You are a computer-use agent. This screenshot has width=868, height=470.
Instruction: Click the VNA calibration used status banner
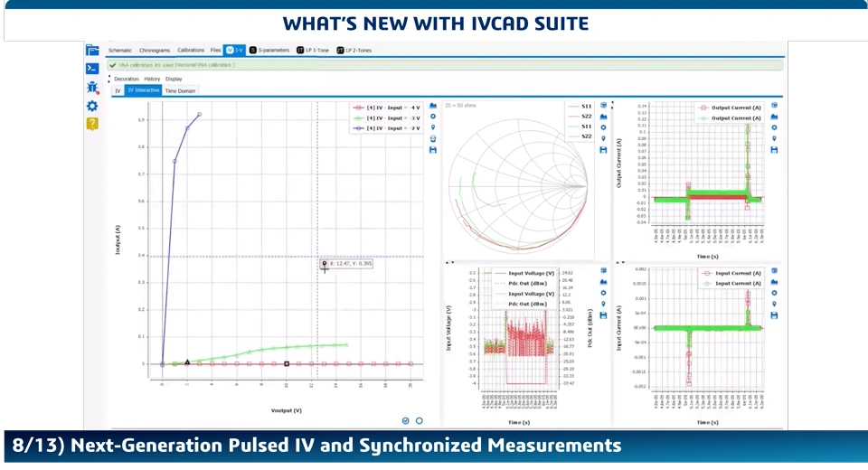tap(446, 65)
